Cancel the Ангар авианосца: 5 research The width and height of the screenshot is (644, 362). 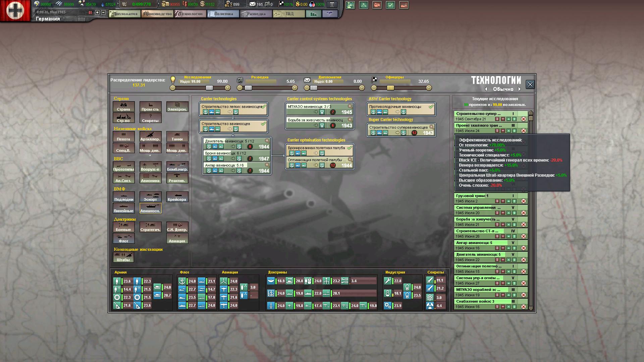523,248
